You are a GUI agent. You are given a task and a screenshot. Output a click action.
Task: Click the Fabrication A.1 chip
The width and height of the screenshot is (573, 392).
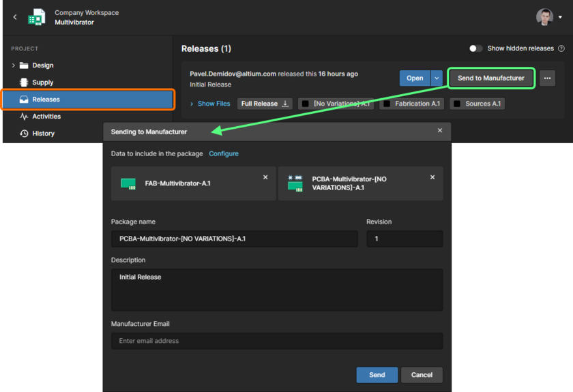click(412, 104)
